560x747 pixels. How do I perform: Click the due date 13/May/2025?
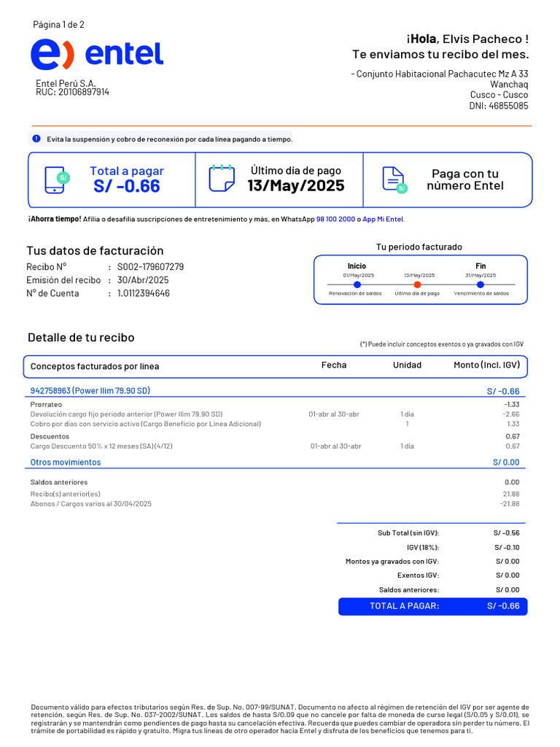pyautogui.click(x=296, y=185)
